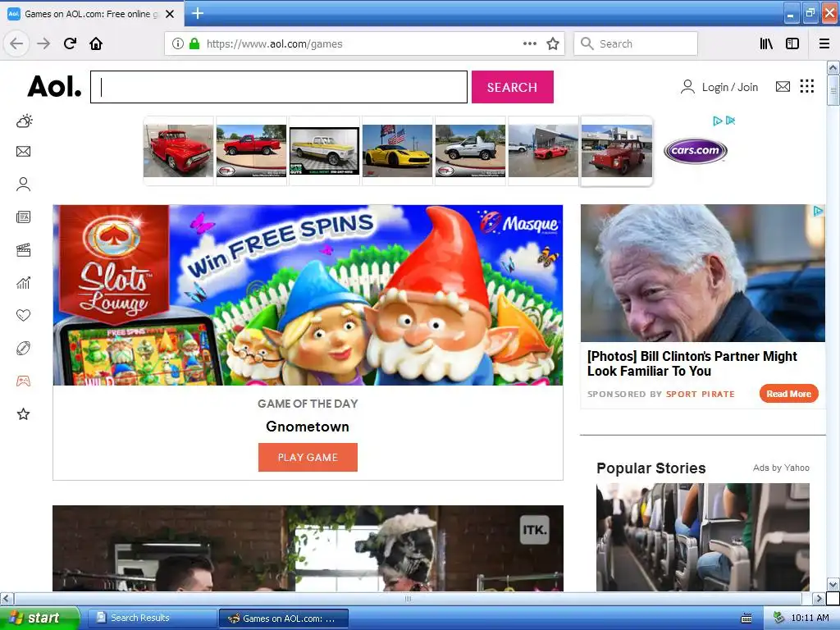
Task: Click the airplane cabin Popular Stories image
Action: tap(702, 537)
